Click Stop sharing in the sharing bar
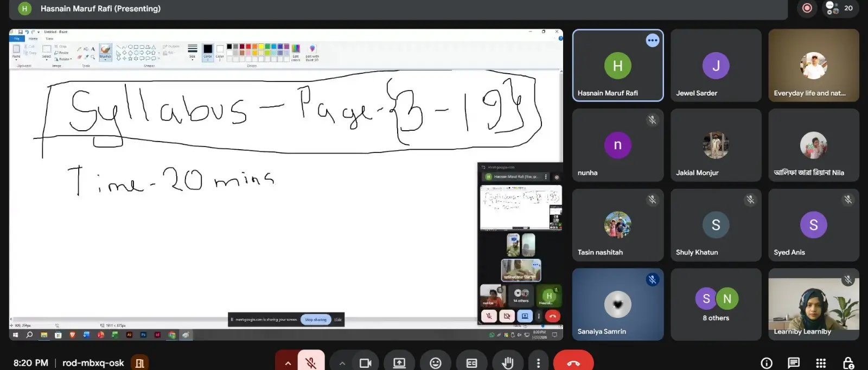868x370 pixels. click(x=316, y=320)
